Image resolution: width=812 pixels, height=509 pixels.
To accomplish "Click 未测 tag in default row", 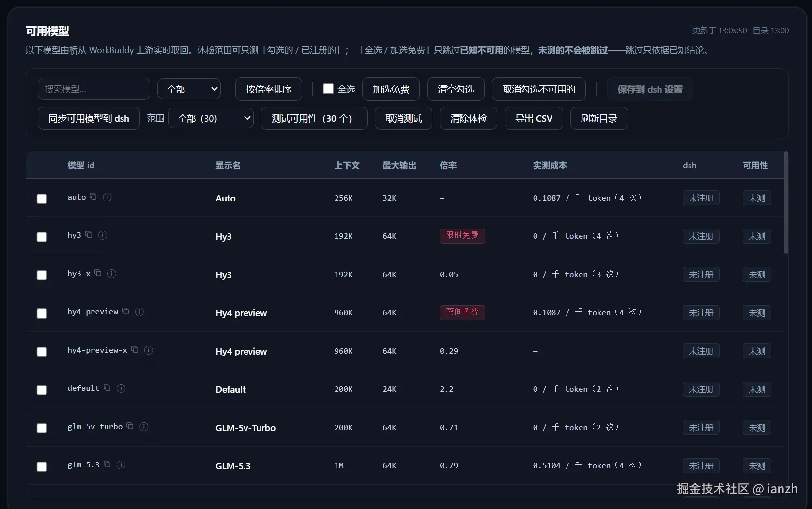I will (x=757, y=389).
